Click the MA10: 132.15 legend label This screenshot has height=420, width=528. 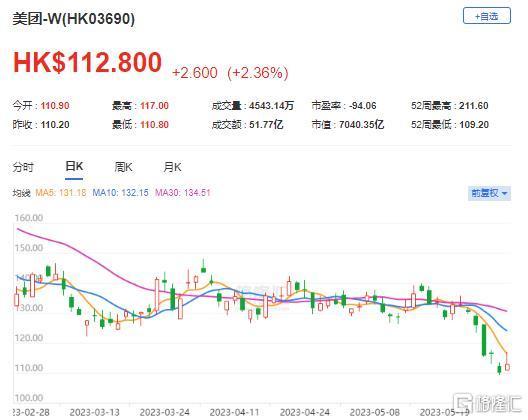pyautogui.click(x=120, y=193)
